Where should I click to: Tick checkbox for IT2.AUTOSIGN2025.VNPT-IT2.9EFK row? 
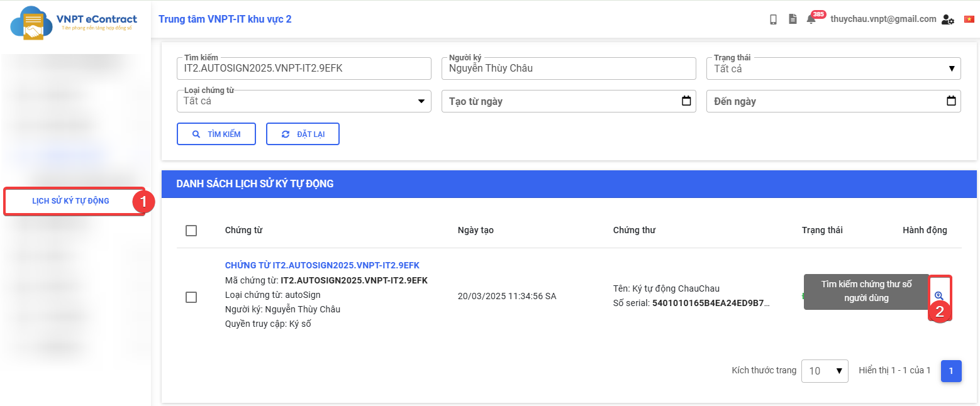[191, 297]
